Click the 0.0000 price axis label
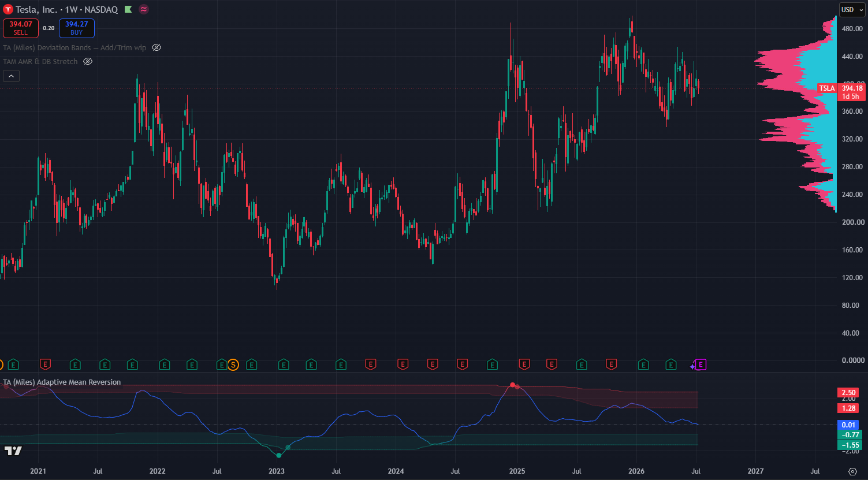 pyautogui.click(x=852, y=360)
